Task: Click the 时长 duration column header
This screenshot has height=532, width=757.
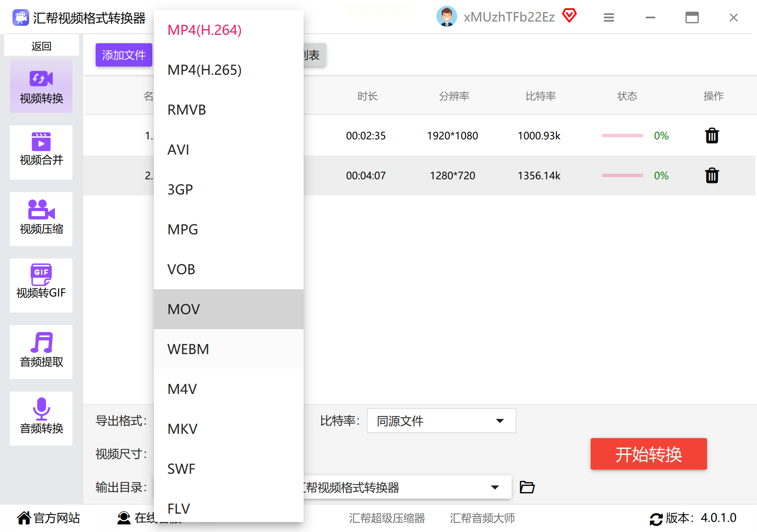Action: coord(367,96)
